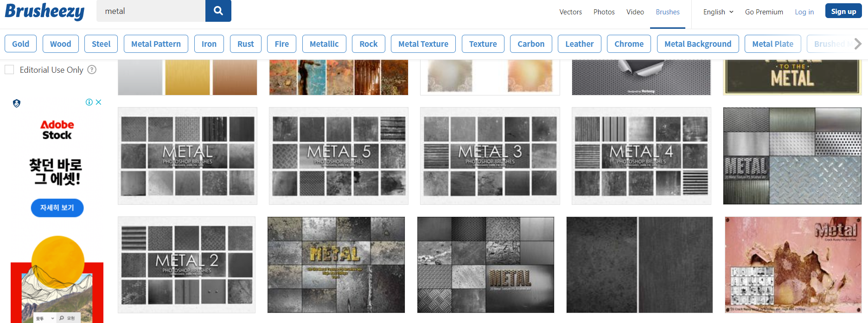This screenshot has width=868, height=323.
Task: Open the English language dropdown
Action: point(718,12)
